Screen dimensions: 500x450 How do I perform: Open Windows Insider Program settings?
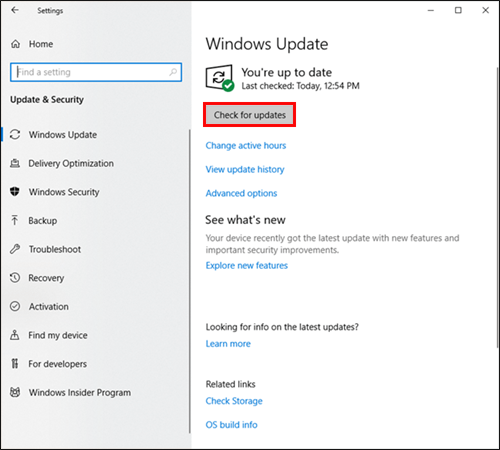(x=80, y=393)
